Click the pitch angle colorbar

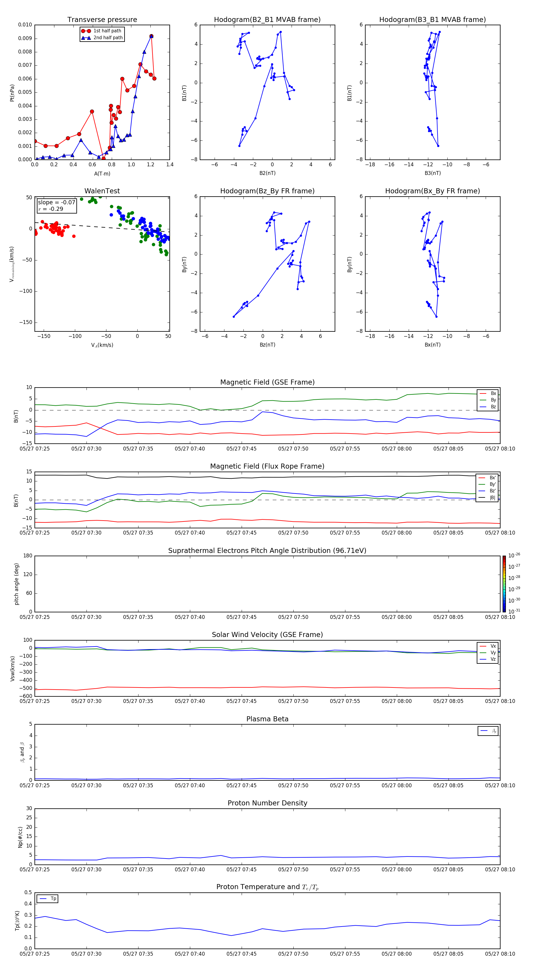(504, 584)
